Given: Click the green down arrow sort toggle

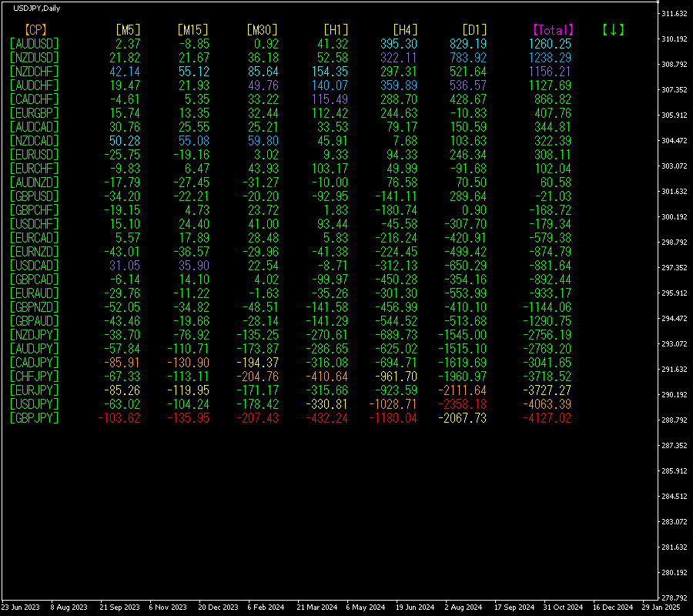Looking at the screenshot, I should coord(613,30).
